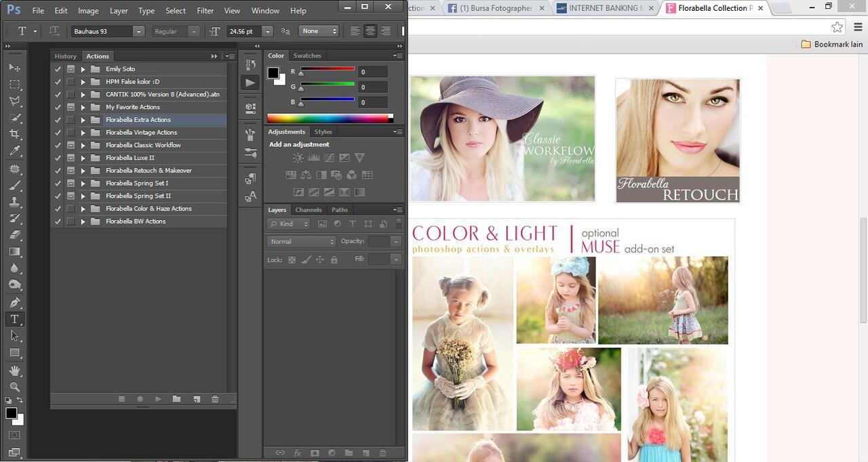868x462 pixels.
Task: Select the Path Selection tool
Action: tap(14, 336)
